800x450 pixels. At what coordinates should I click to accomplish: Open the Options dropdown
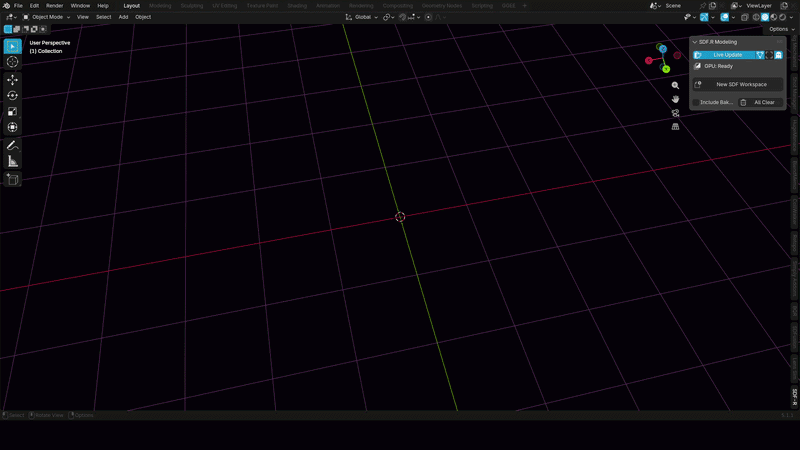tap(781, 29)
